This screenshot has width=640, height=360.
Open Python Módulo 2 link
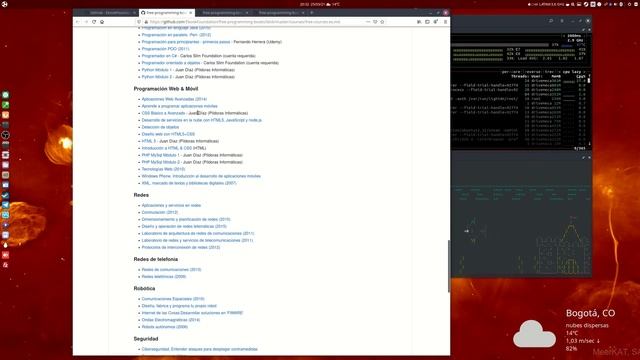pos(156,77)
